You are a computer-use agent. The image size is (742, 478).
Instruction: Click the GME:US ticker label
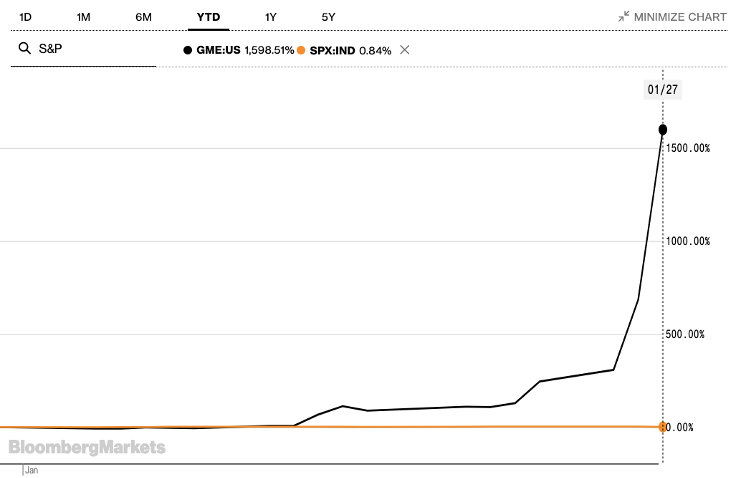tap(218, 50)
